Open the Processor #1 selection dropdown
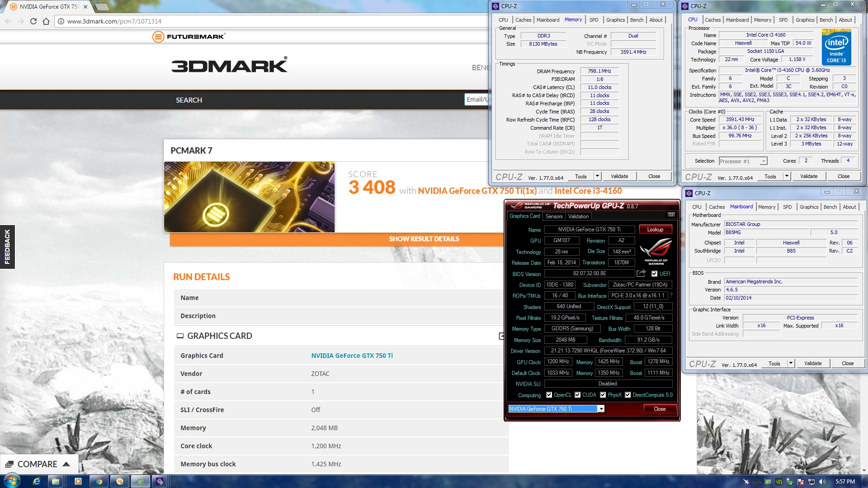The height and width of the screenshot is (488, 868). tap(743, 161)
